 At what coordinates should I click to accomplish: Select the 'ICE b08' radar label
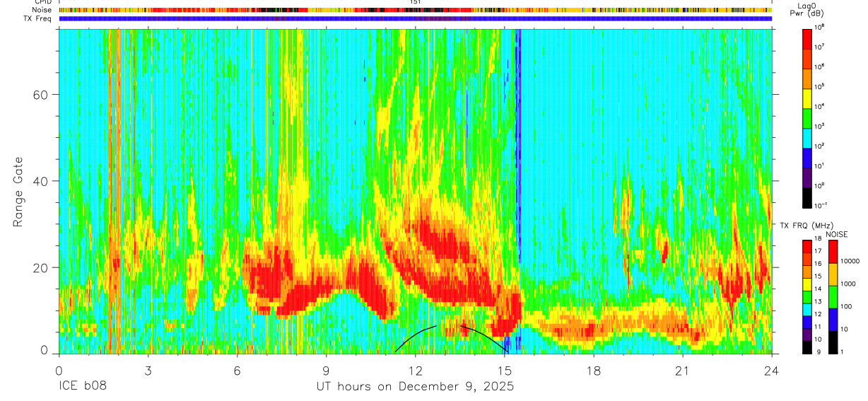(x=83, y=387)
